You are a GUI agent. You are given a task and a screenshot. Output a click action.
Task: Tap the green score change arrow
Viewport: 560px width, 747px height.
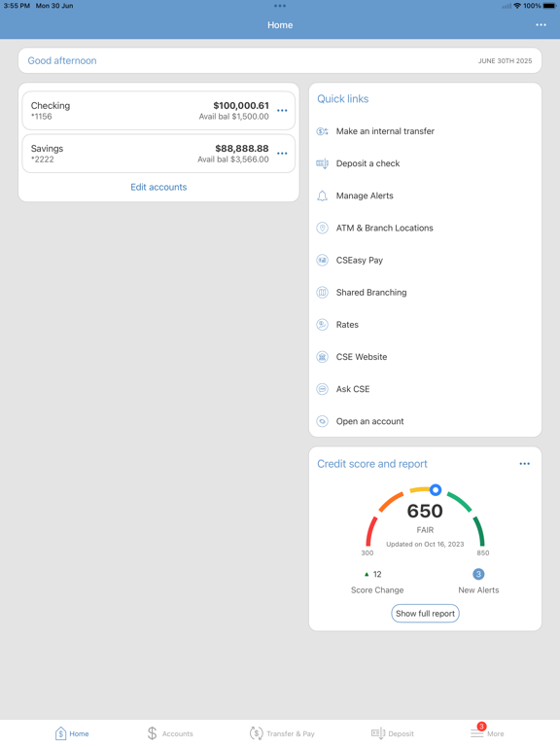point(367,575)
